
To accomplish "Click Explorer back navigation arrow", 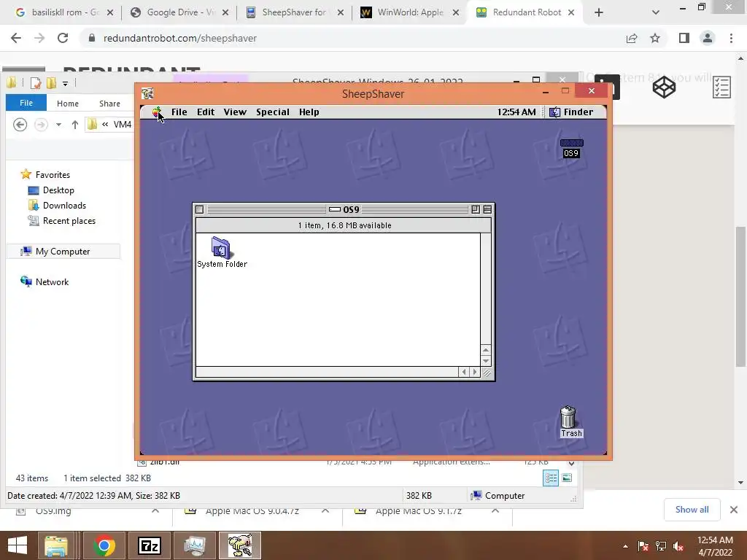I will 20,125.
